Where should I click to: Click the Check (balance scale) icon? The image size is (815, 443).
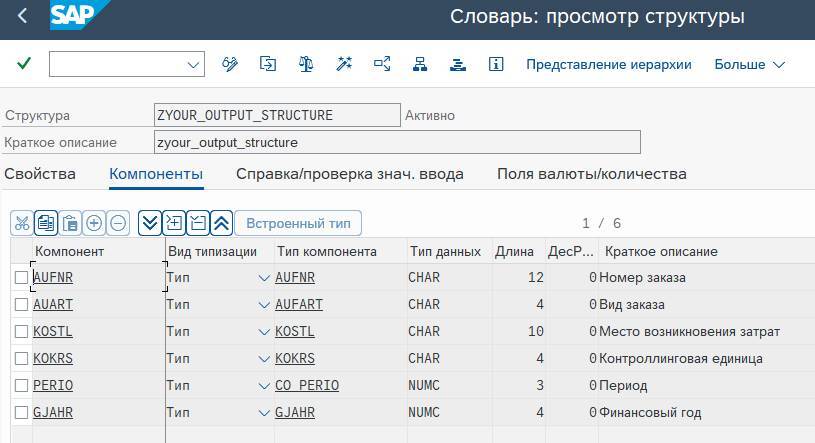pos(306,64)
